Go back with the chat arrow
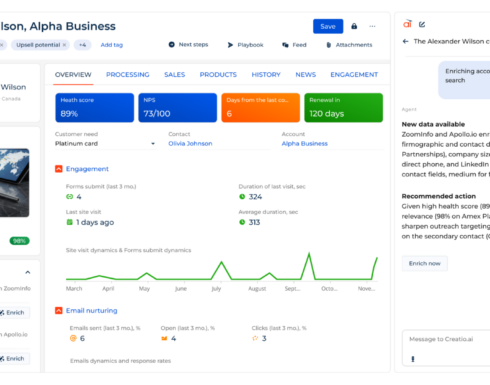490x385 pixels. [x=405, y=41]
